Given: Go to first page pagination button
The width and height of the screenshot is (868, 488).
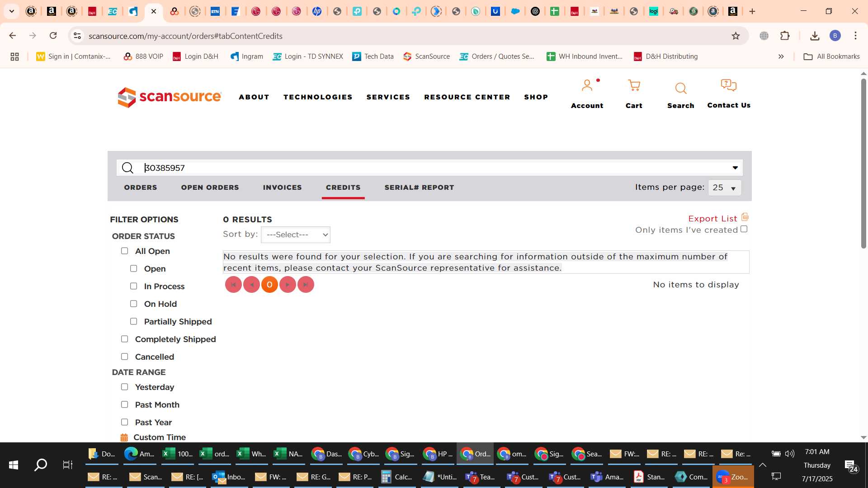Looking at the screenshot, I should pos(233,285).
